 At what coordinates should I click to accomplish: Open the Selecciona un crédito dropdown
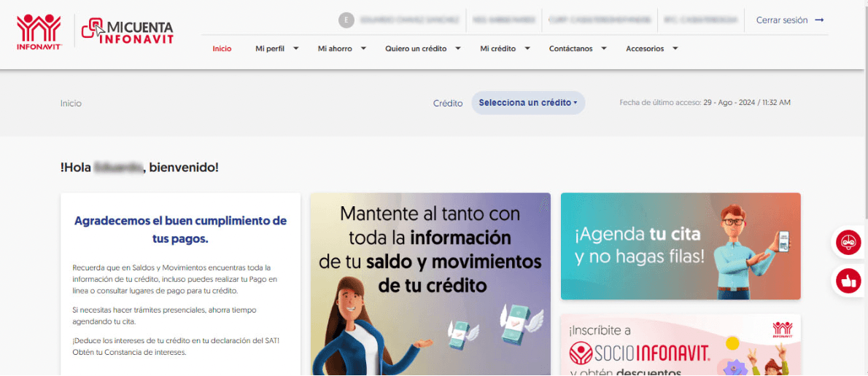click(x=528, y=103)
